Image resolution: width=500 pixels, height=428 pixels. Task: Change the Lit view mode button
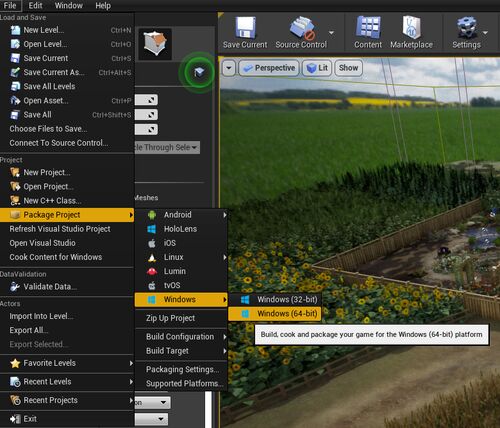[x=317, y=68]
